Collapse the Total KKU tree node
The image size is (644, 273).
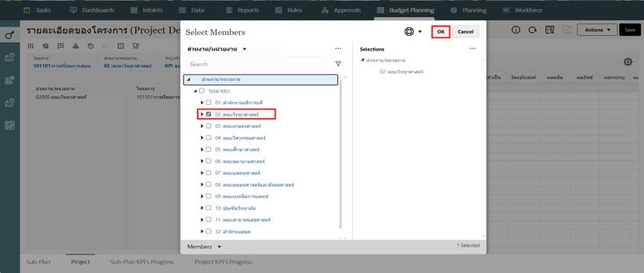point(195,91)
